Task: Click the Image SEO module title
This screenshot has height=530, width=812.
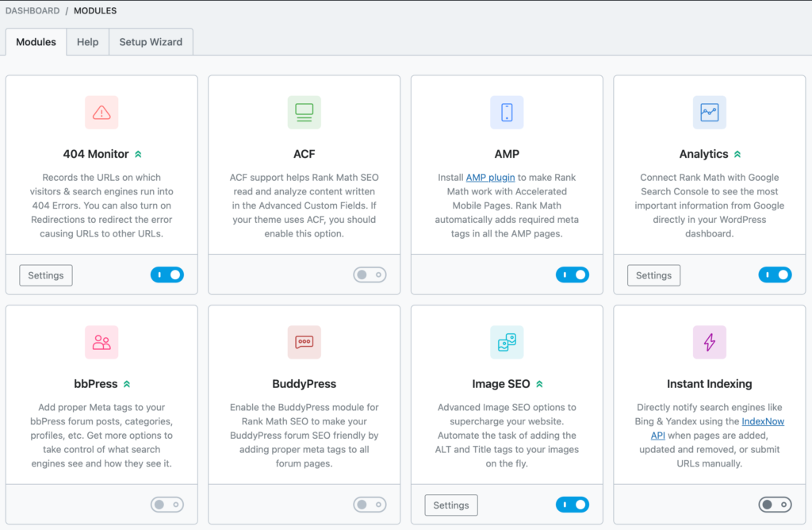Action: 501,384
